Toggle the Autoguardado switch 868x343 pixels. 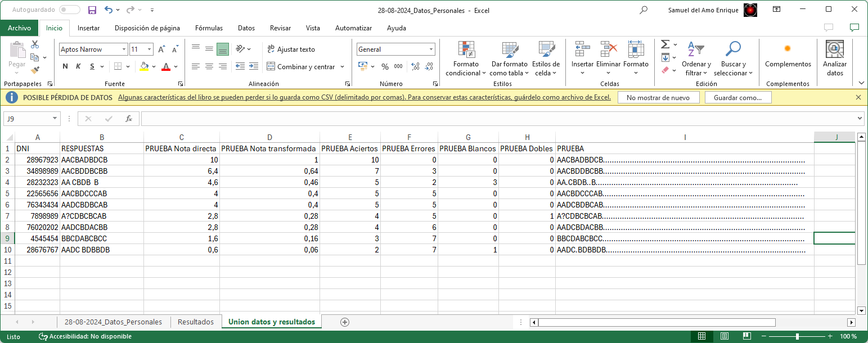(69, 10)
